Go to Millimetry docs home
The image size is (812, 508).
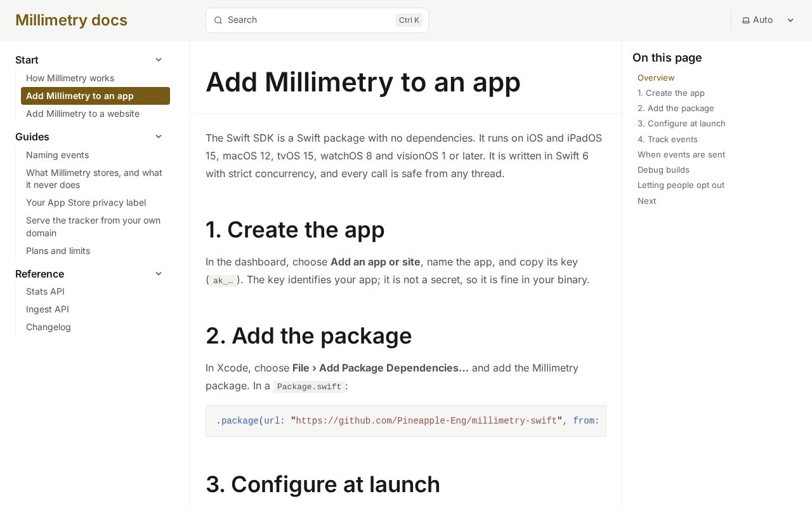tap(71, 20)
